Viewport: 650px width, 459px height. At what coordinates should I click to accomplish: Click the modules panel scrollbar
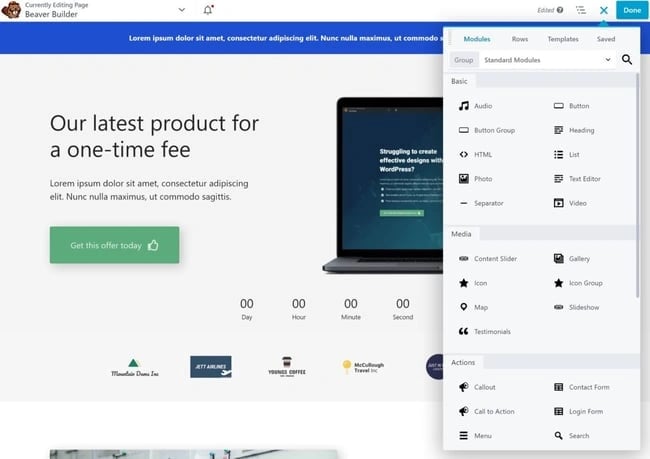pyautogui.click(x=637, y=185)
